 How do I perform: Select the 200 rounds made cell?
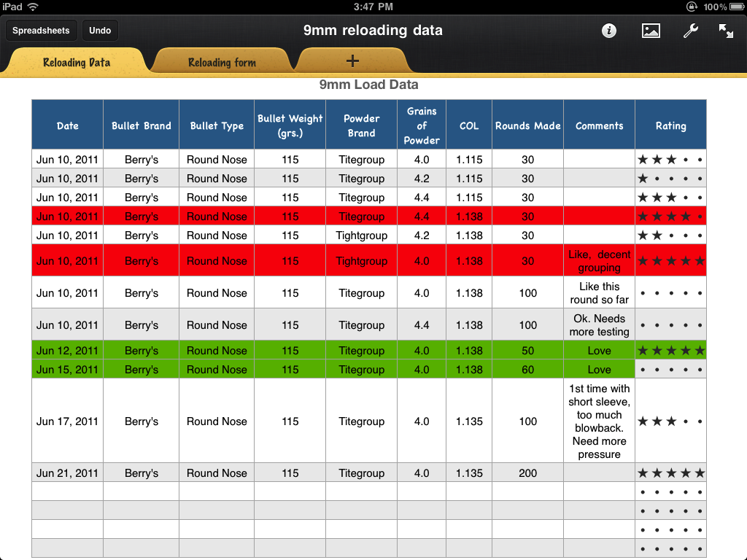click(x=528, y=472)
